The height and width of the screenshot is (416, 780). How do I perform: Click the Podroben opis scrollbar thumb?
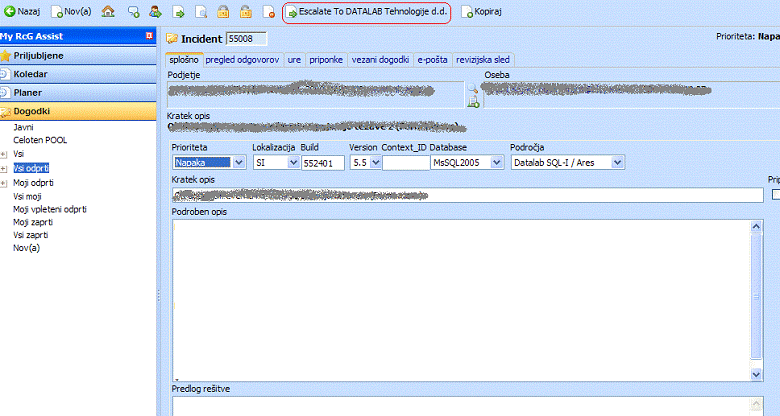tap(756, 296)
